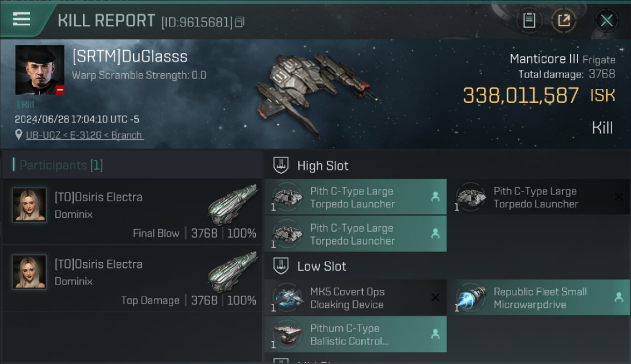Click the High Slot section header icon
This screenshot has width=631, height=364.
(281, 165)
